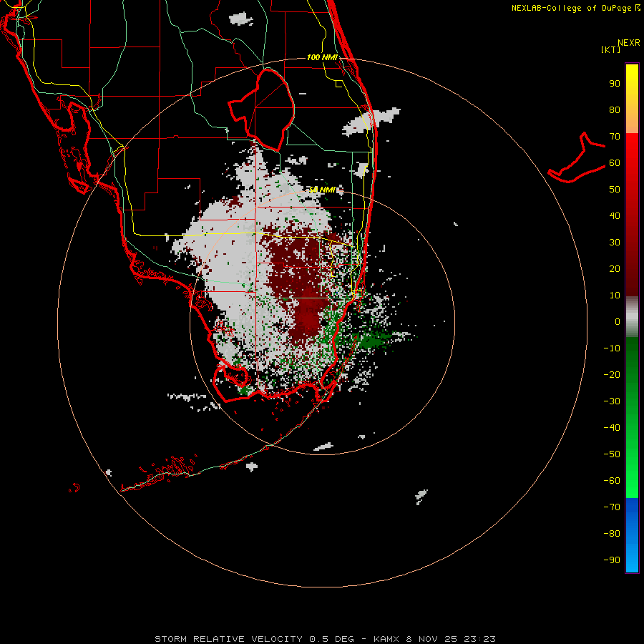
Task: Click the positive 80 knots scale label
Action: click(x=615, y=109)
